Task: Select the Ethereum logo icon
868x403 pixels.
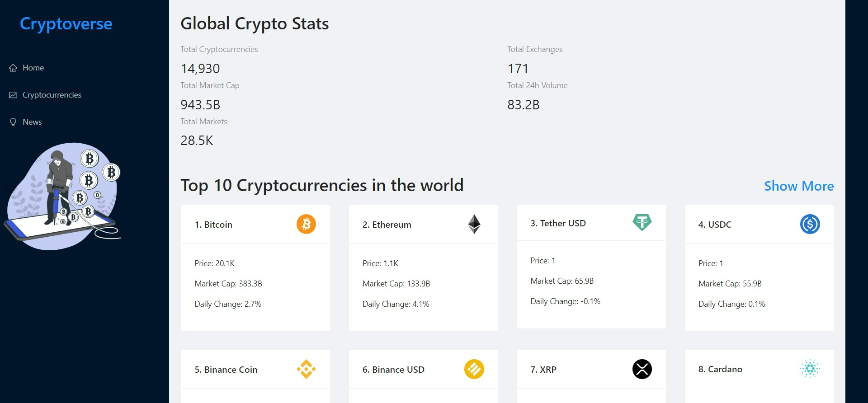Action: click(x=474, y=224)
